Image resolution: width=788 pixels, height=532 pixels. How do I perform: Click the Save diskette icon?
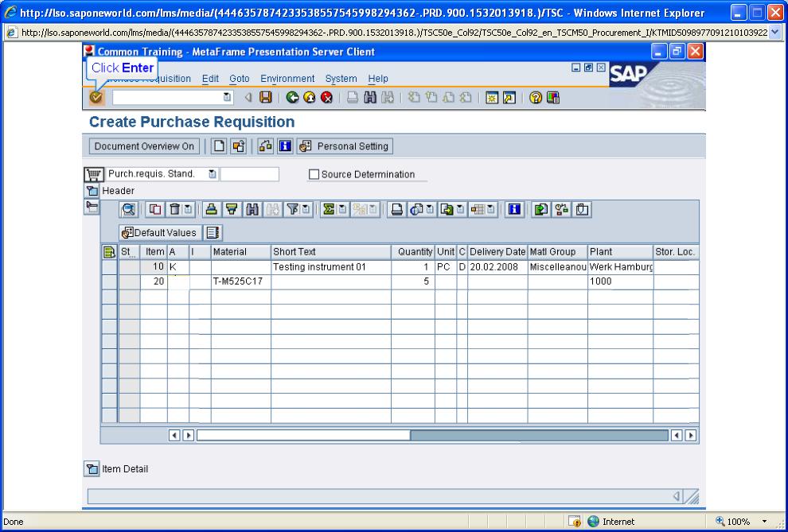pos(265,97)
